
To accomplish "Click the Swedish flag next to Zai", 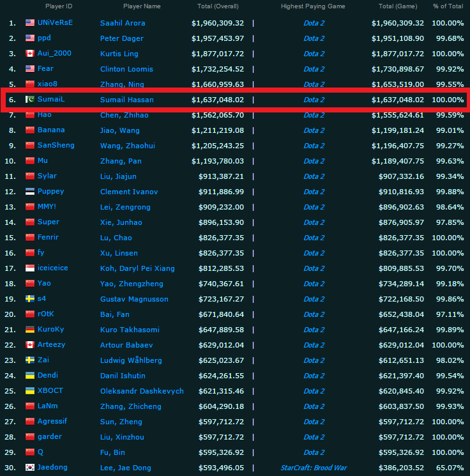I will [x=30, y=360].
